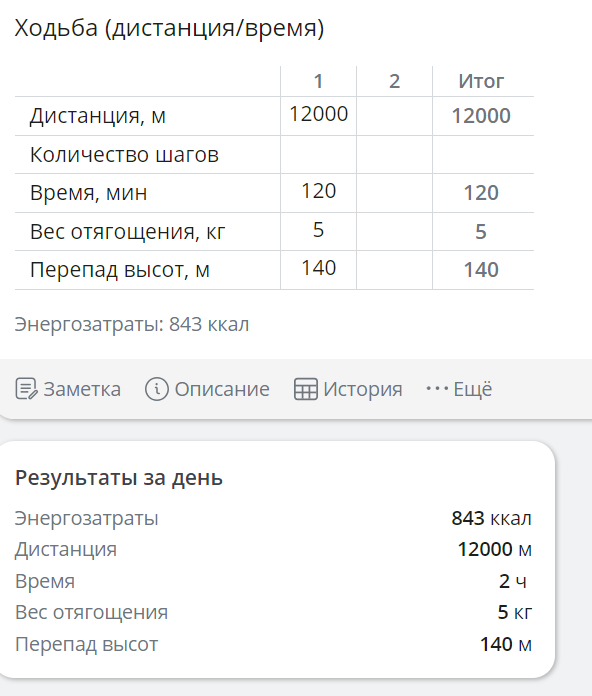Expand the Ещё menu

(x=459, y=389)
